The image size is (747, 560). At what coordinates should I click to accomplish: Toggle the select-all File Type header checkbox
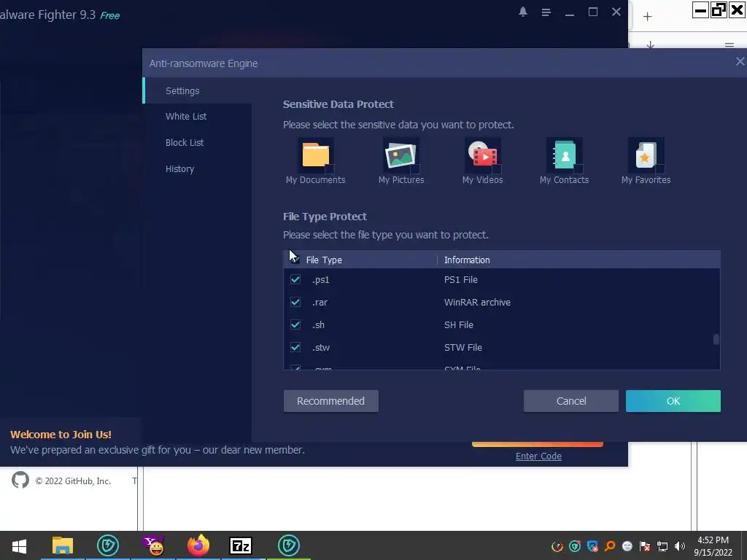[x=295, y=260]
